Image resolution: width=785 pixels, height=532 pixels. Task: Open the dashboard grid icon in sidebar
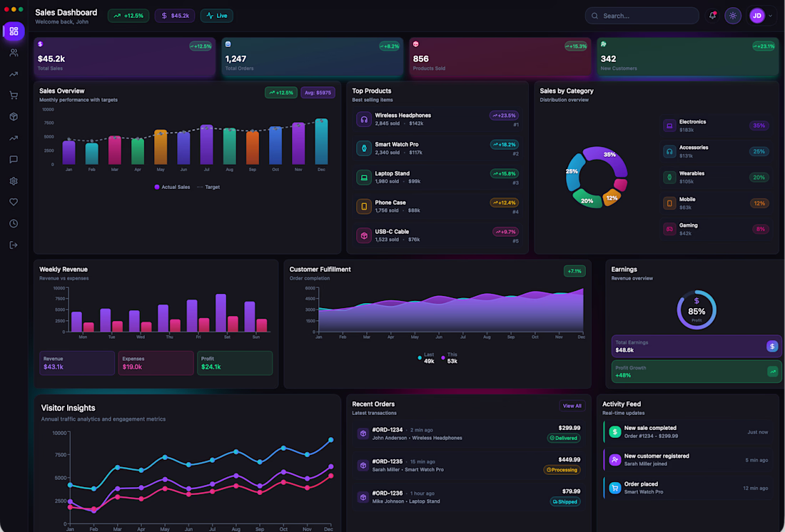click(14, 31)
